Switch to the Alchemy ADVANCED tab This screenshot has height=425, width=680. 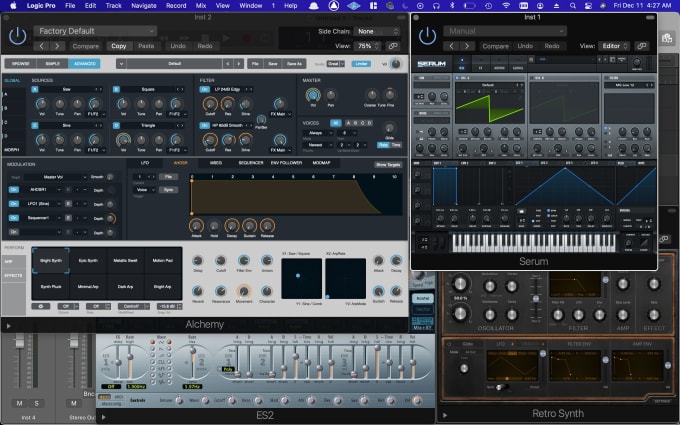click(x=85, y=64)
